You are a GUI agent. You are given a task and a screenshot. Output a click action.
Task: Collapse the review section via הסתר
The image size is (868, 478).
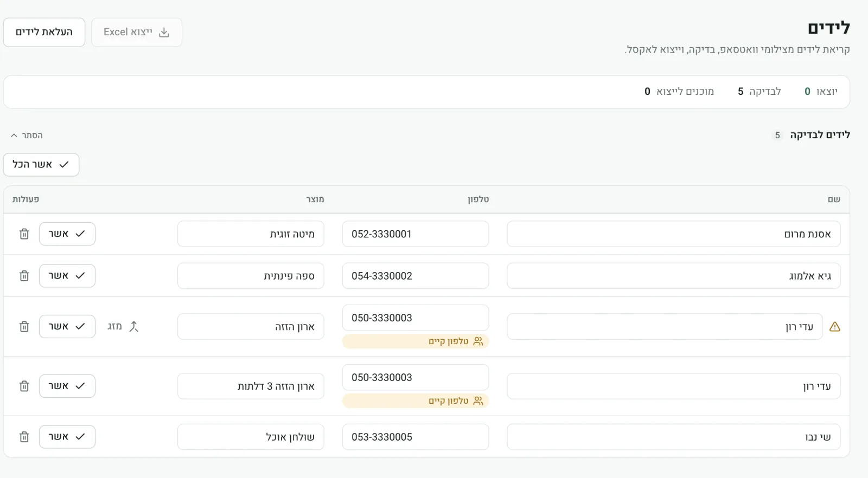coord(27,135)
